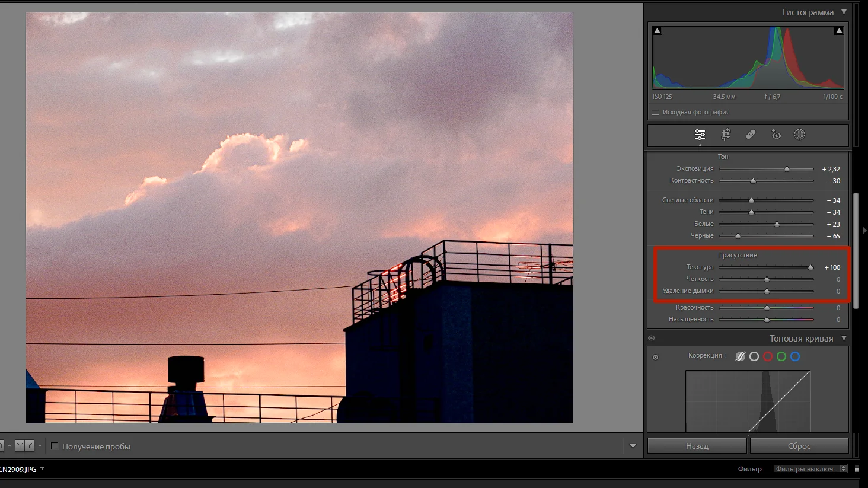868x488 pixels.
Task: Collapse the Гистограмма panel
Action: coord(844,12)
